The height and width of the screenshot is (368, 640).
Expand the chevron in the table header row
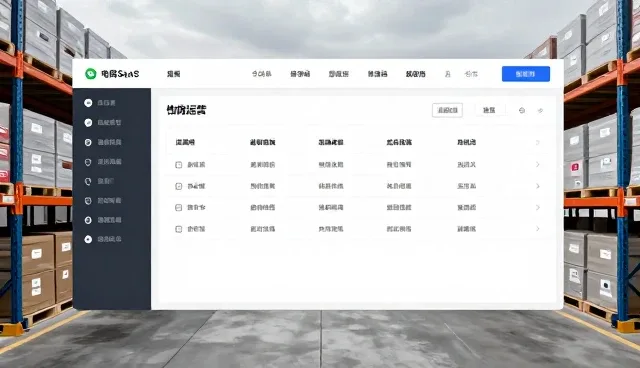coord(538,142)
